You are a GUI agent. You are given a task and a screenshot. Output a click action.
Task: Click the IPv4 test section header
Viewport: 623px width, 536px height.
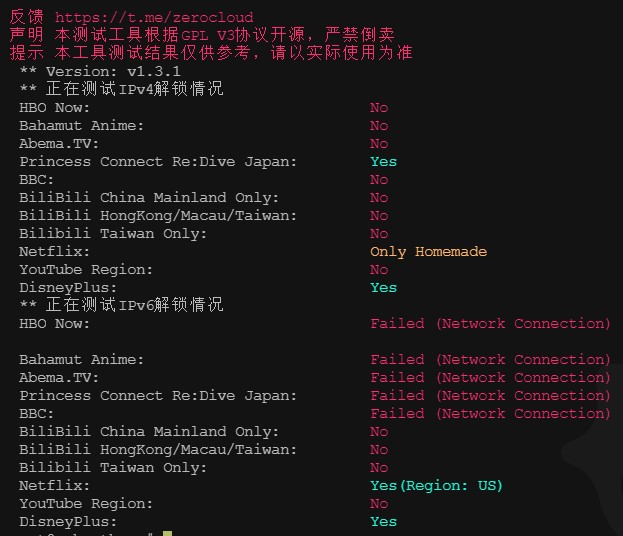click(122, 89)
